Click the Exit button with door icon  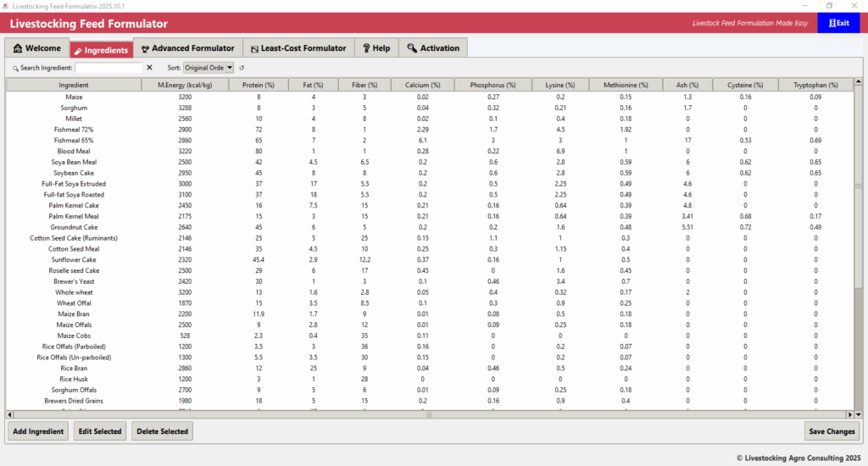click(x=837, y=23)
